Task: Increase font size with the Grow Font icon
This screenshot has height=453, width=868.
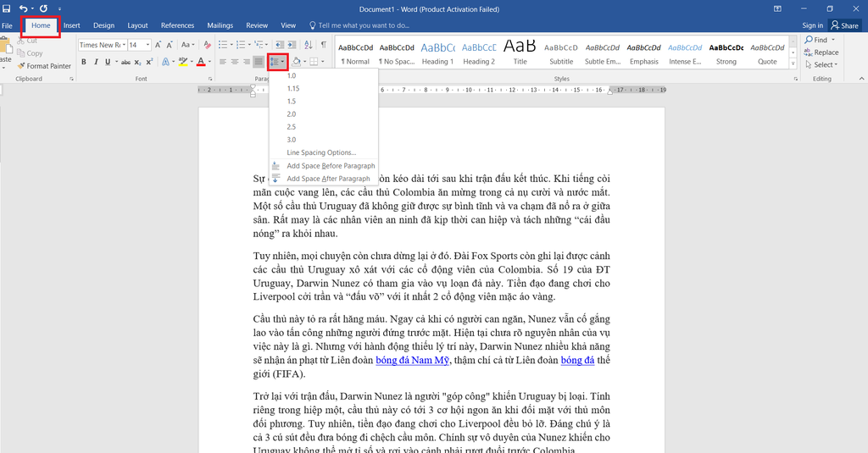Action: (x=158, y=45)
